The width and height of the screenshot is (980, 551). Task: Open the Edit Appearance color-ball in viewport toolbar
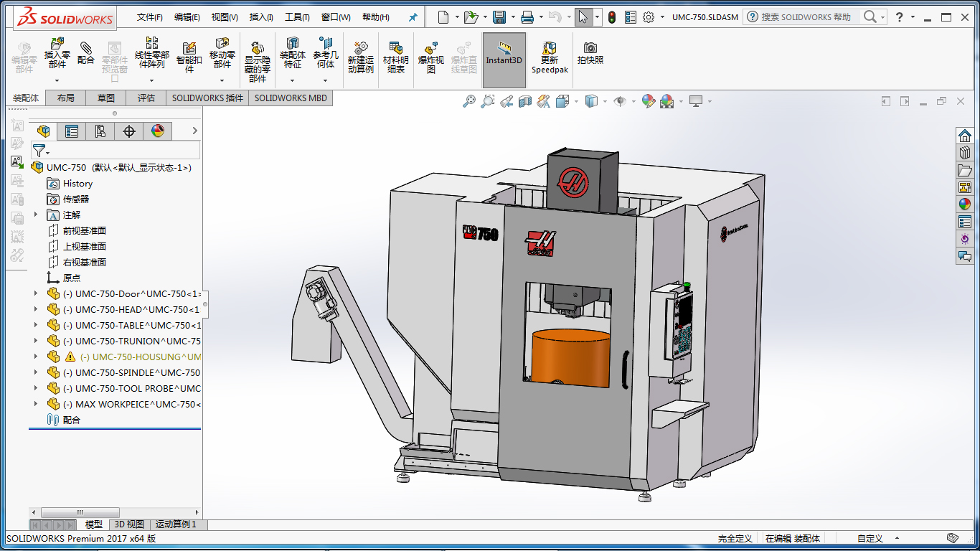click(x=649, y=102)
